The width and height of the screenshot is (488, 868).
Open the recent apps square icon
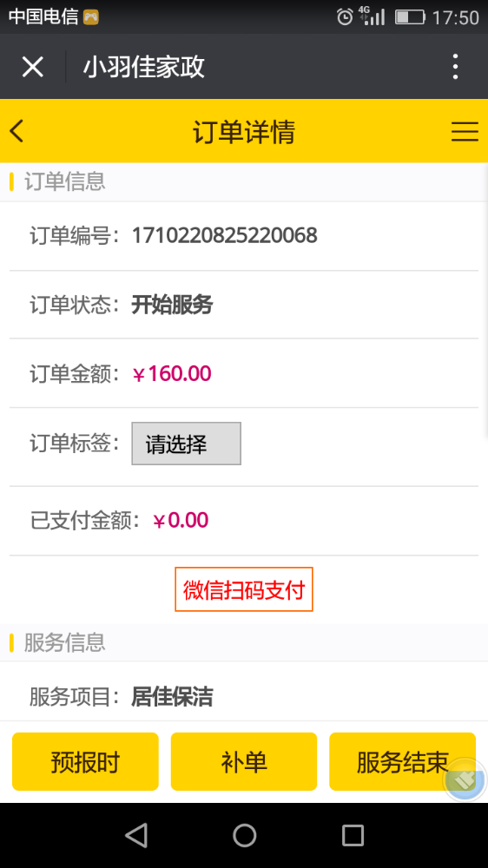pos(353,835)
